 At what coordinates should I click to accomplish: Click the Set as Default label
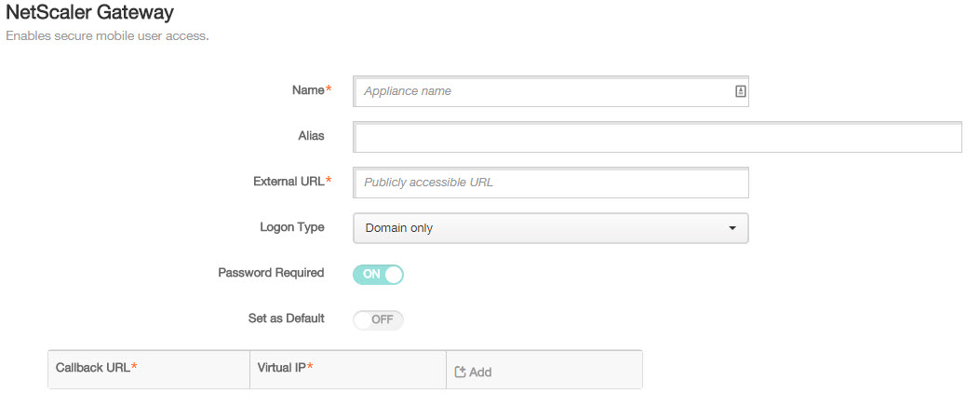[287, 319]
